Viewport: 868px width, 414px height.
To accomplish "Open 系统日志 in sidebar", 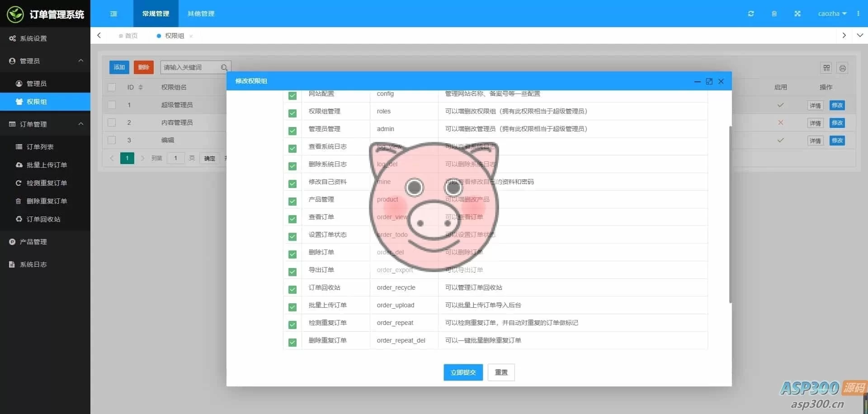I will (x=45, y=264).
